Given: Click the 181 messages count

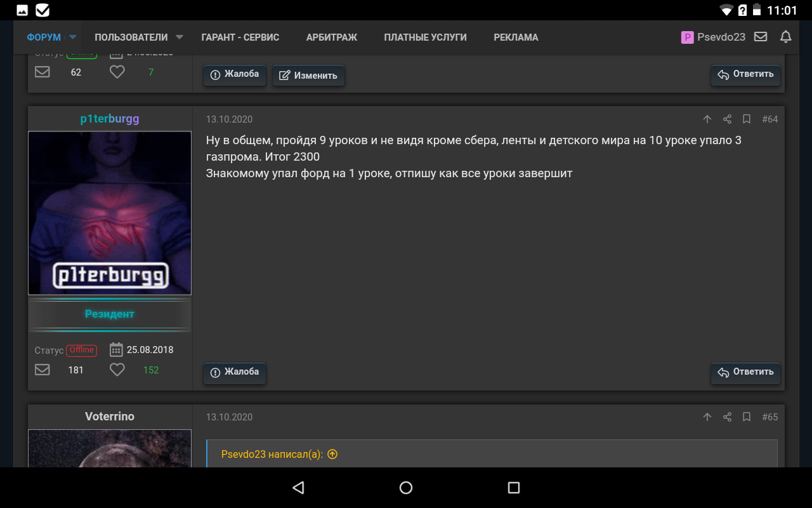Looking at the screenshot, I should 76,370.
